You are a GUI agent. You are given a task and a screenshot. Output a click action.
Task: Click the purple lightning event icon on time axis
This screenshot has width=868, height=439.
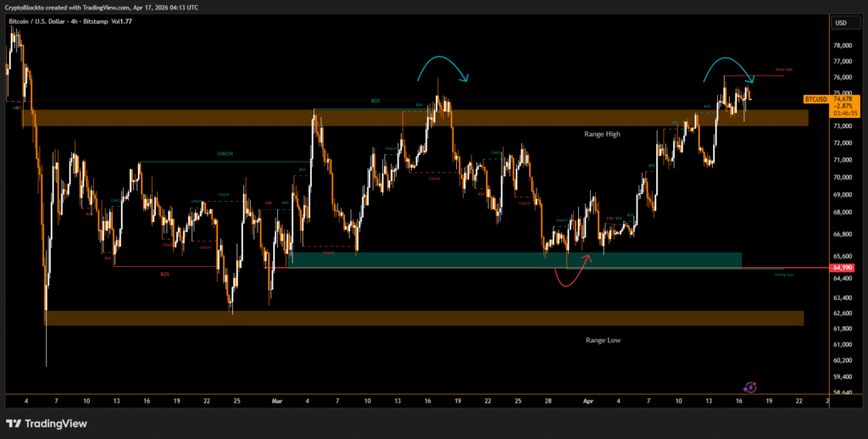click(x=750, y=386)
